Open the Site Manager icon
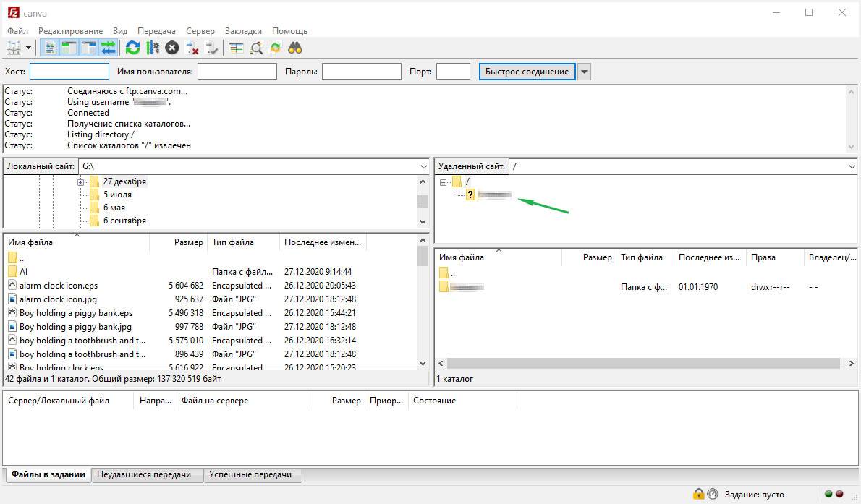Screen dimensions: 861x504 click(x=14, y=48)
